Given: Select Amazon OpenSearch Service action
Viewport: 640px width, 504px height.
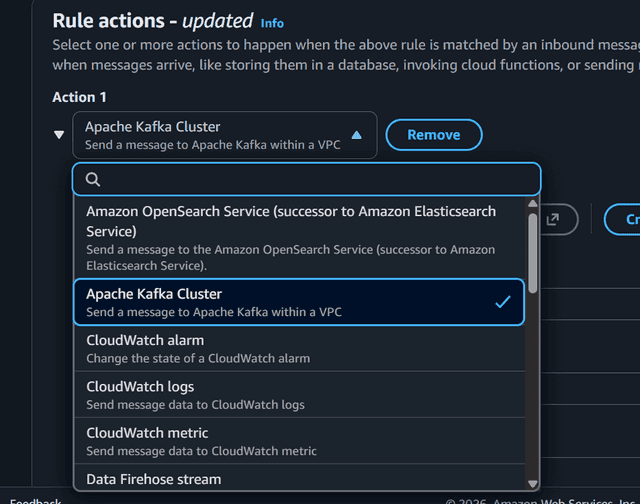Looking at the screenshot, I should [299, 238].
